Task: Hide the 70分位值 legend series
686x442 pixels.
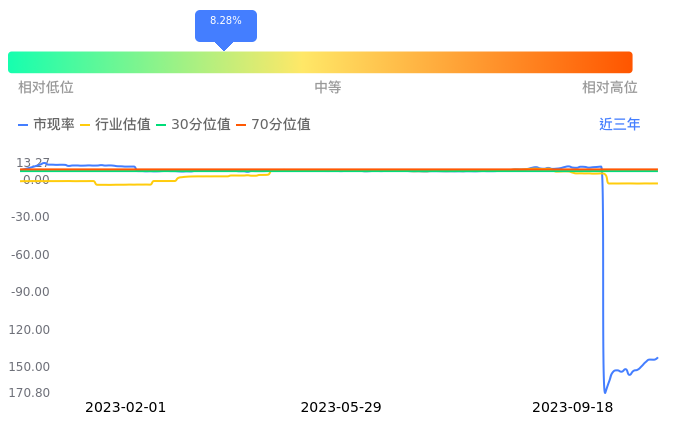Action: (x=273, y=125)
